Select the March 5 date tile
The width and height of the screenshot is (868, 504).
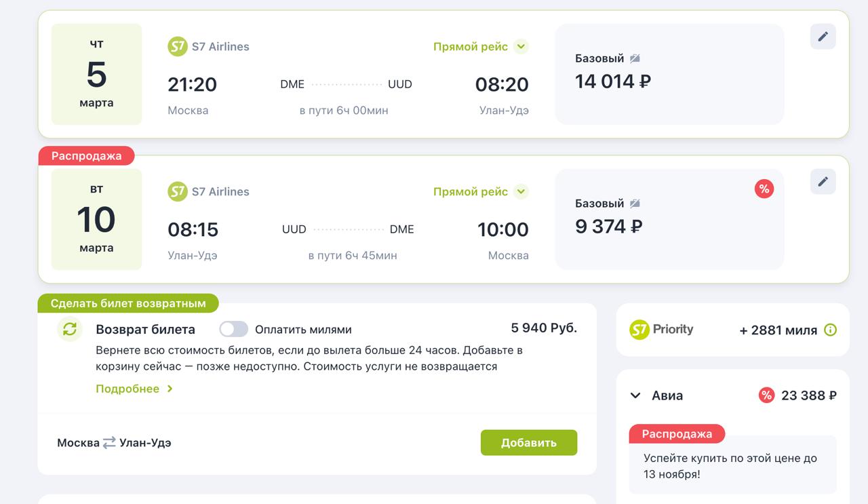click(96, 75)
